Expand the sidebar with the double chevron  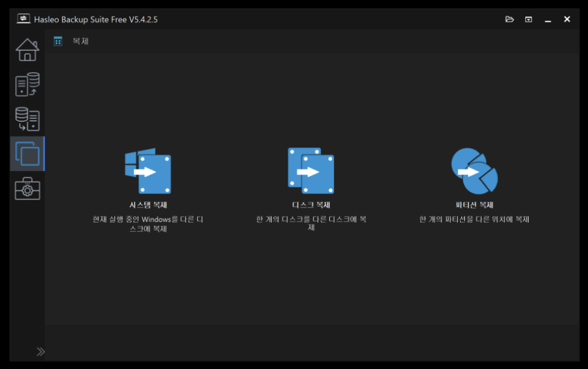coord(40,351)
